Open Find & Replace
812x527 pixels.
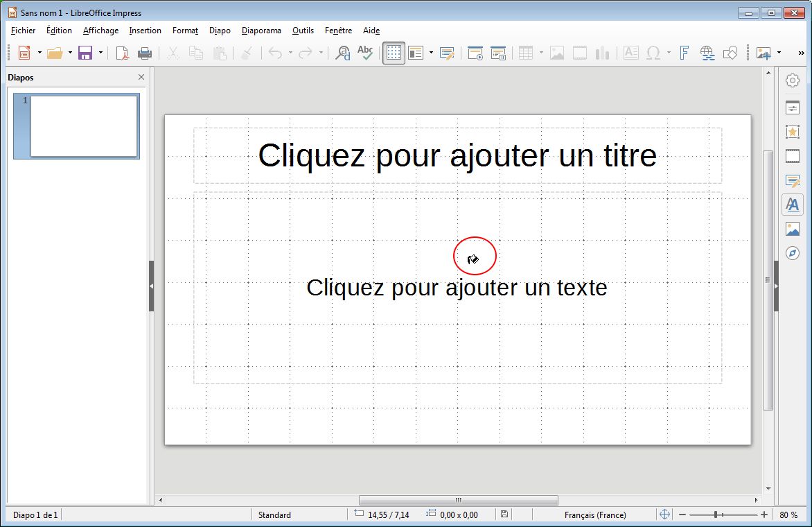point(342,53)
